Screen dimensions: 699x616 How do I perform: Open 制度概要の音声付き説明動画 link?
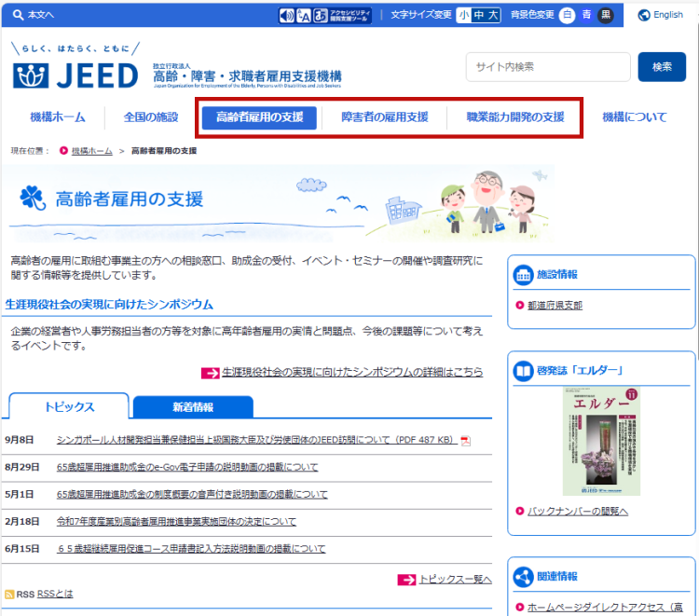192,494
